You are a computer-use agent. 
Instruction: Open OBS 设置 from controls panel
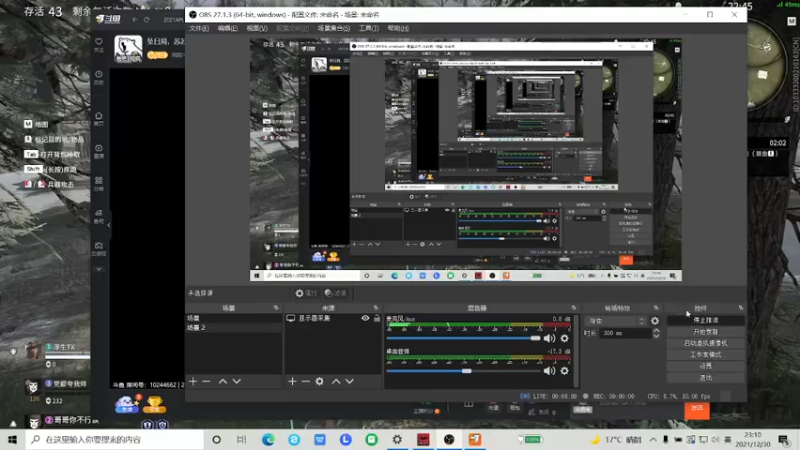pyautogui.click(x=706, y=366)
